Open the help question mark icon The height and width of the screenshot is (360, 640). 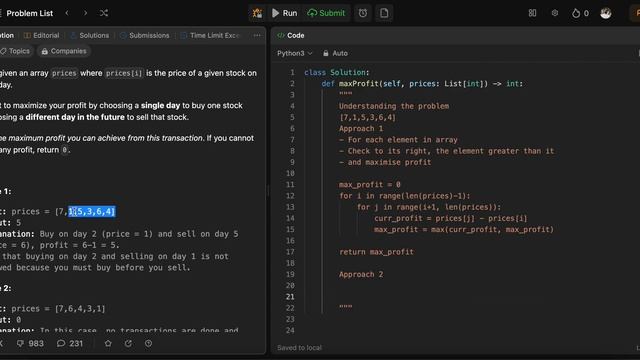(x=149, y=343)
